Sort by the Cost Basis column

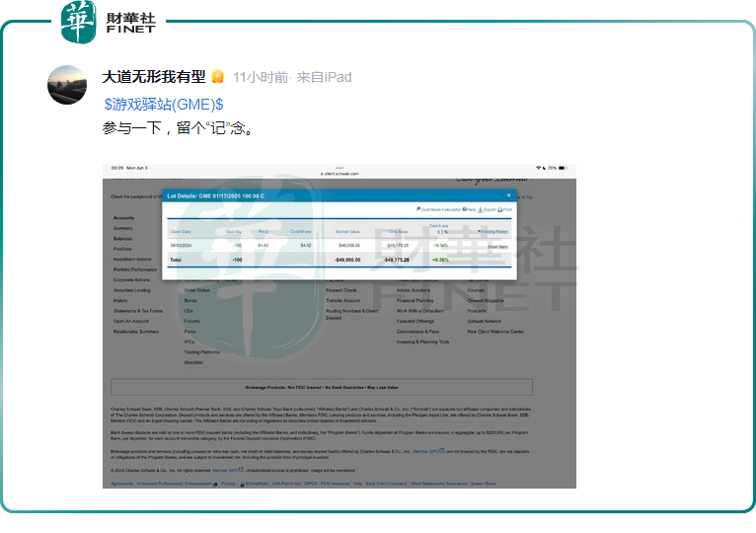[399, 232]
